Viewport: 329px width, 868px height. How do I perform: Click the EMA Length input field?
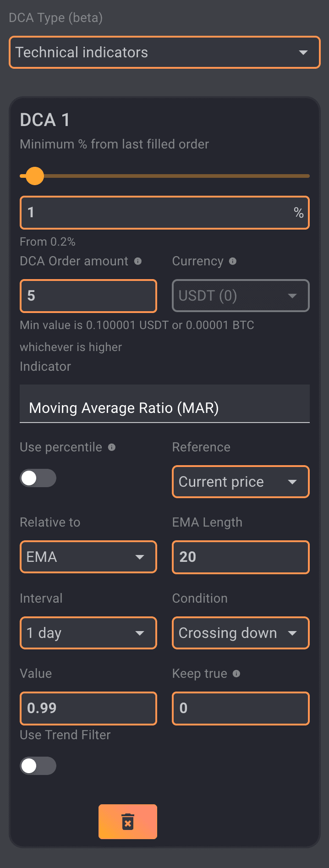(241, 557)
